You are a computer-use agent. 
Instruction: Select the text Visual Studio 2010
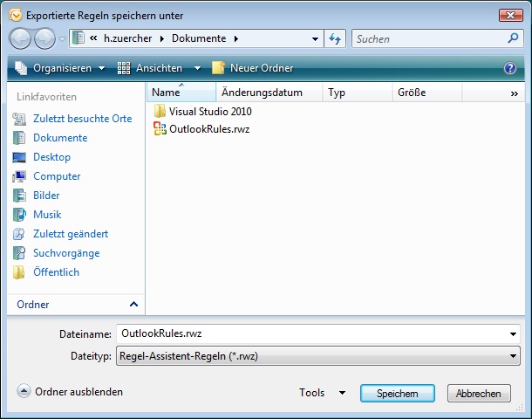click(x=210, y=112)
